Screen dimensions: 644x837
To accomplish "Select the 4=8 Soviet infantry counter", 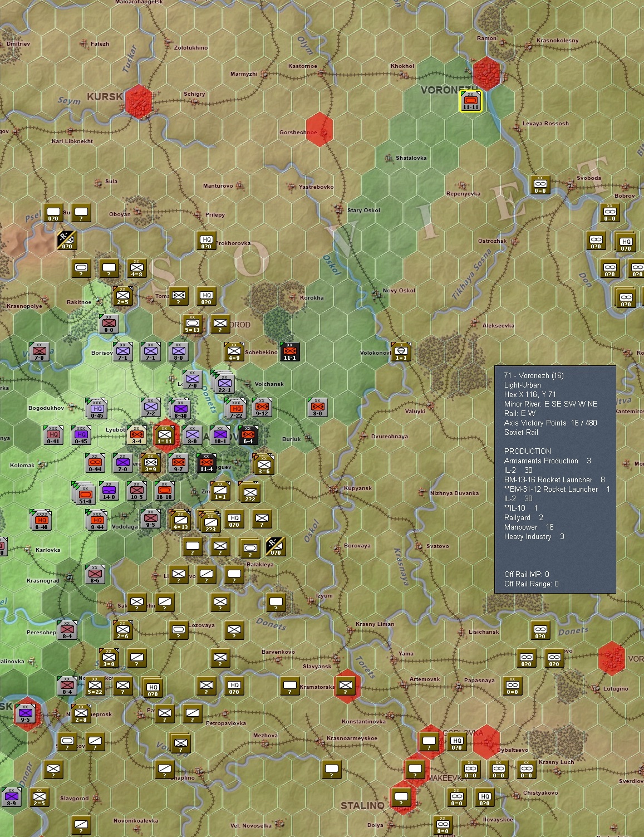I will pos(136,268).
